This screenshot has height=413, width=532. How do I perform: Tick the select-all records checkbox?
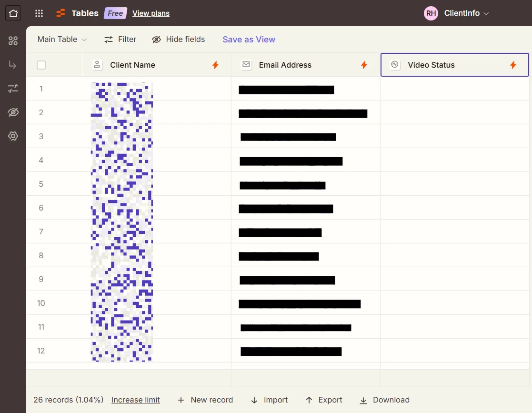pos(41,65)
